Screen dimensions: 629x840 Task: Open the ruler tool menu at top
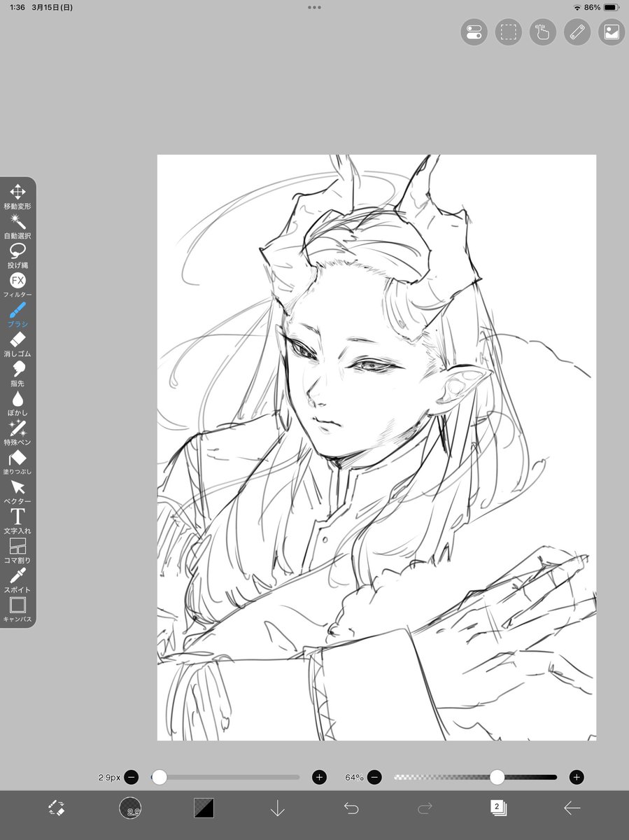point(577,32)
